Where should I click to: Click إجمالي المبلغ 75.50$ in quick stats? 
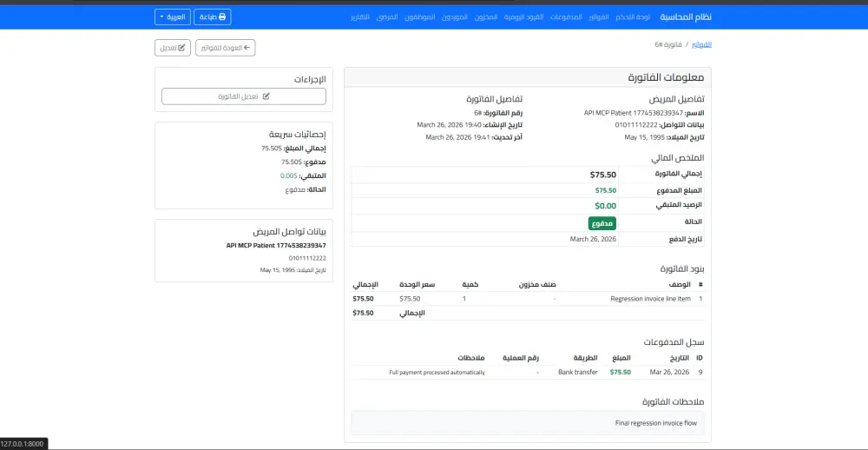(293, 149)
